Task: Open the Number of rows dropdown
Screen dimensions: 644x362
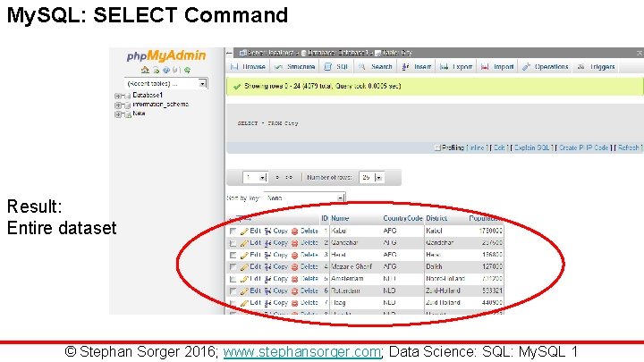Action: pos(371,177)
